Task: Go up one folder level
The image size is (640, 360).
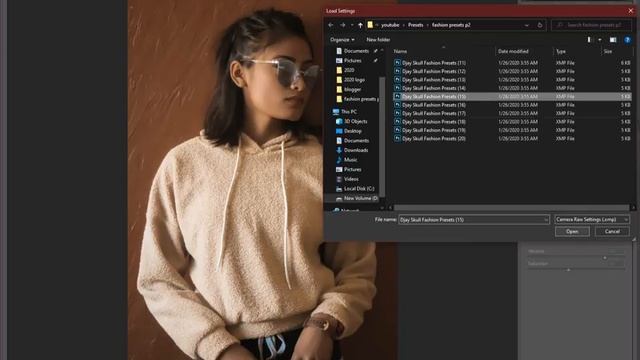Action: (x=360, y=25)
